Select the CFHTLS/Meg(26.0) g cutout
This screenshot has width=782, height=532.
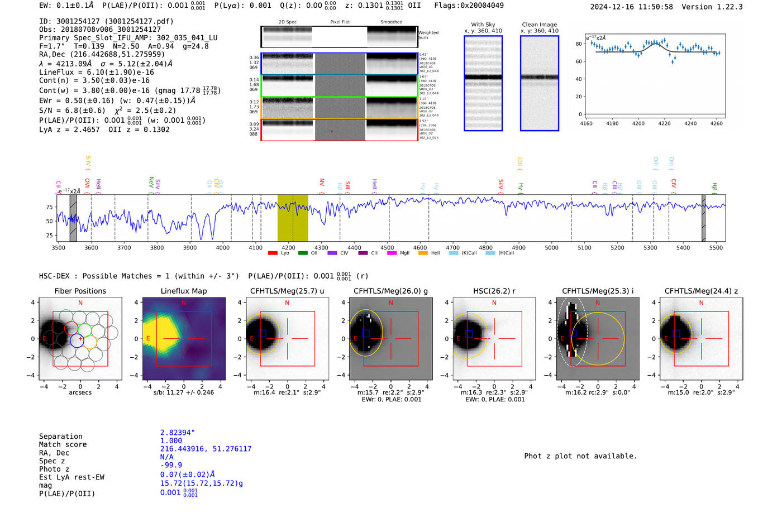[x=390, y=338]
